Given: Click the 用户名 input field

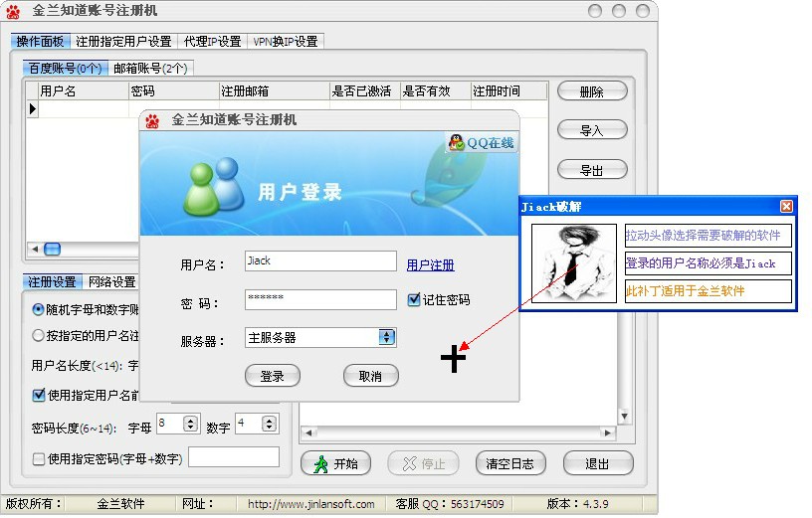Looking at the screenshot, I should (x=320, y=261).
